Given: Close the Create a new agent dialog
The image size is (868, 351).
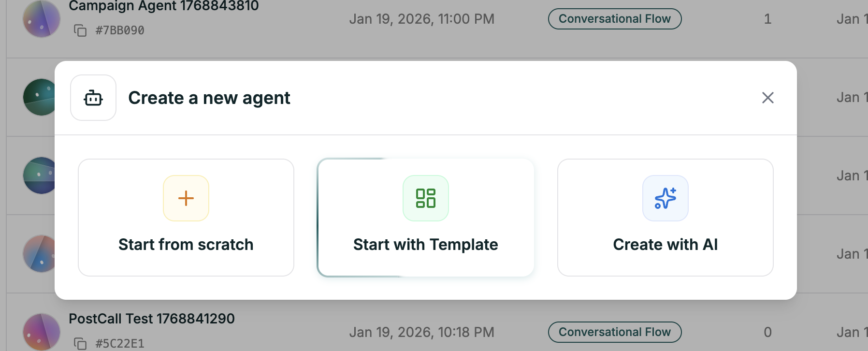Looking at the screenshot, I should coord(768,98).
